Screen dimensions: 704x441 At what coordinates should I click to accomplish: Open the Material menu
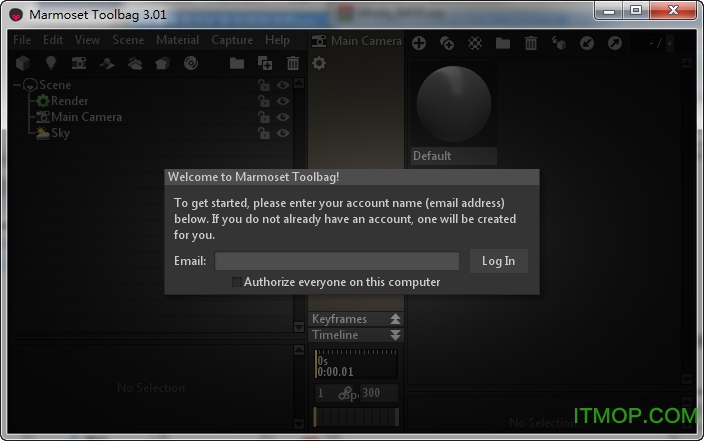(177, 40)
